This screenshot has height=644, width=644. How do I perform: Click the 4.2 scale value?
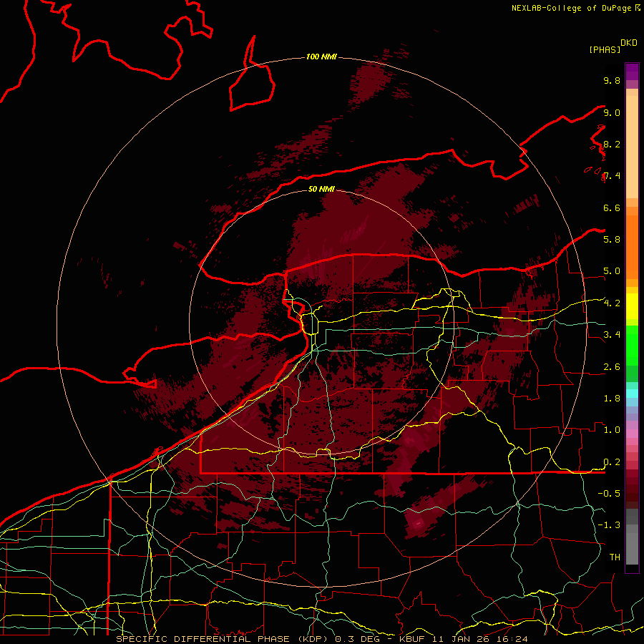click(612, 303)
